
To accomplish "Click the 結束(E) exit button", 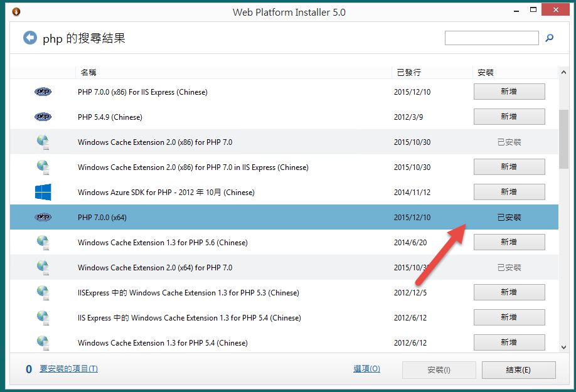I will 518,370.
